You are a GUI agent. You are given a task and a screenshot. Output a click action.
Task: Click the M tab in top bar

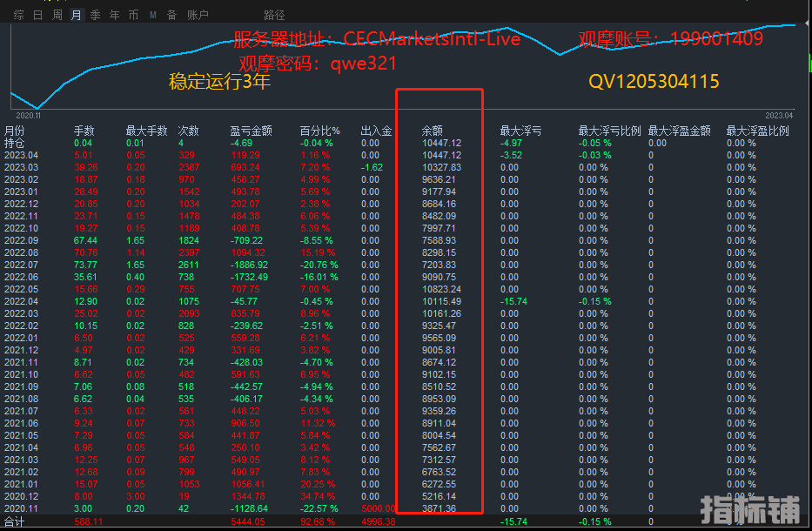point(153,15)
